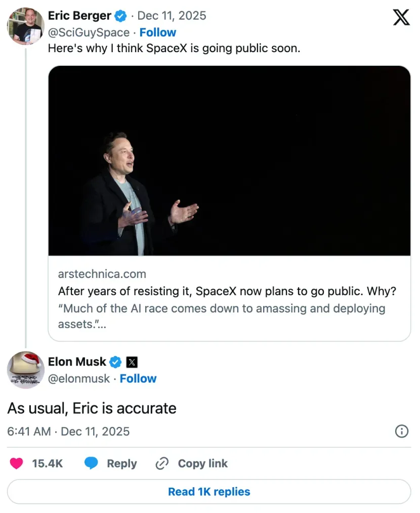Click the blue reply bubble icon

(91, 463)
